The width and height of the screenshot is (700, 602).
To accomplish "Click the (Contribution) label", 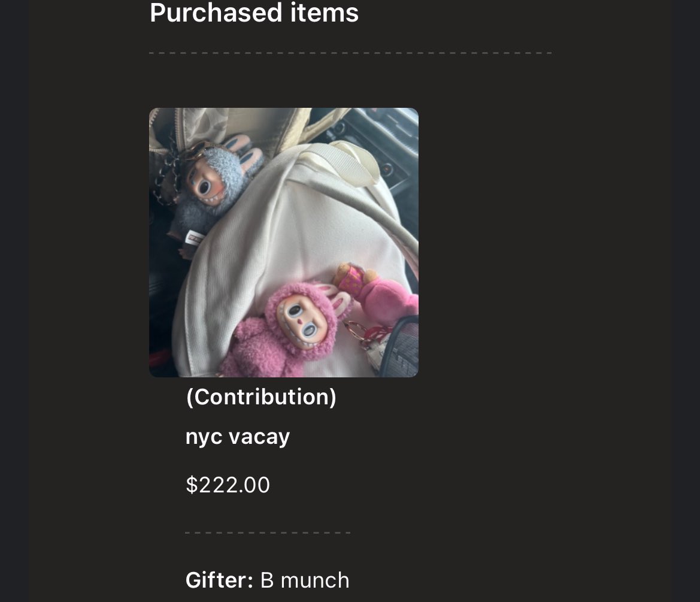I will 261,397.
